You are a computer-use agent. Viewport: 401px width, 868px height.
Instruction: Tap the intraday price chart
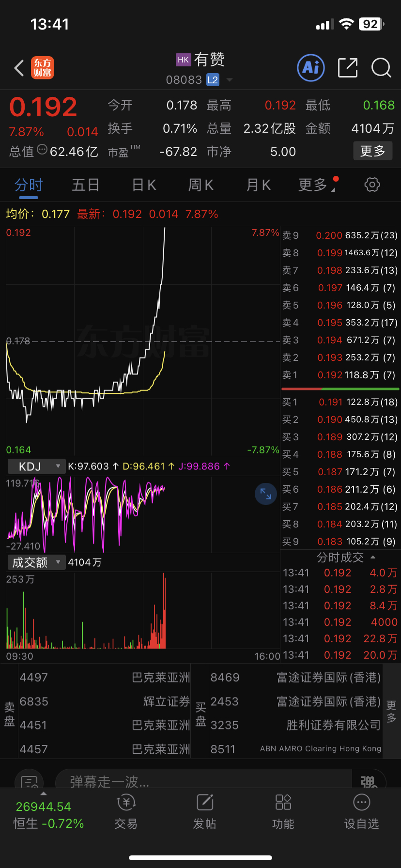click(x=143, y=341)
